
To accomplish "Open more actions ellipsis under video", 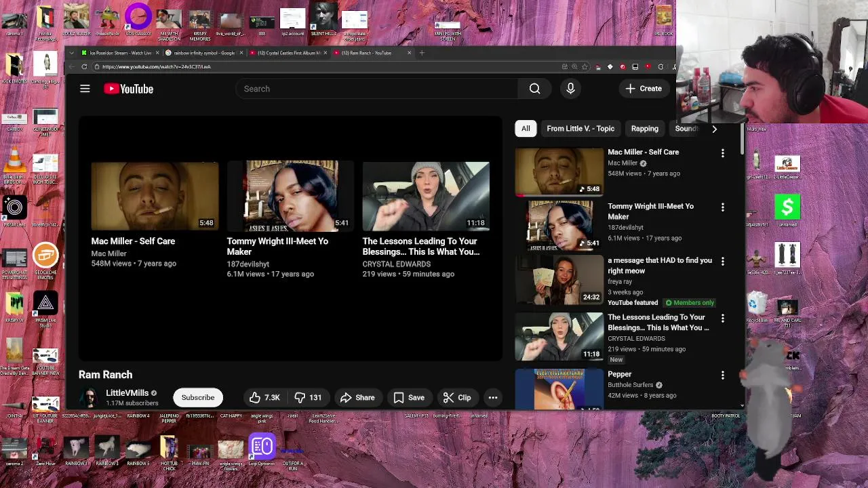I will pos(493,398).
